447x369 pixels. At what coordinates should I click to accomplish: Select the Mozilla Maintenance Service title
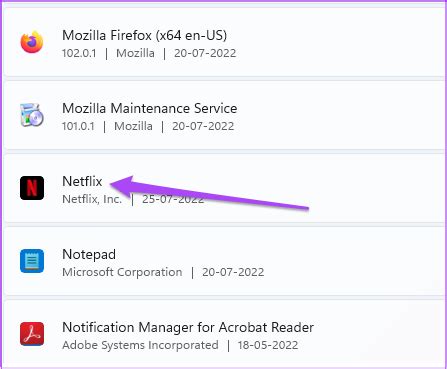tap(150, 108)
